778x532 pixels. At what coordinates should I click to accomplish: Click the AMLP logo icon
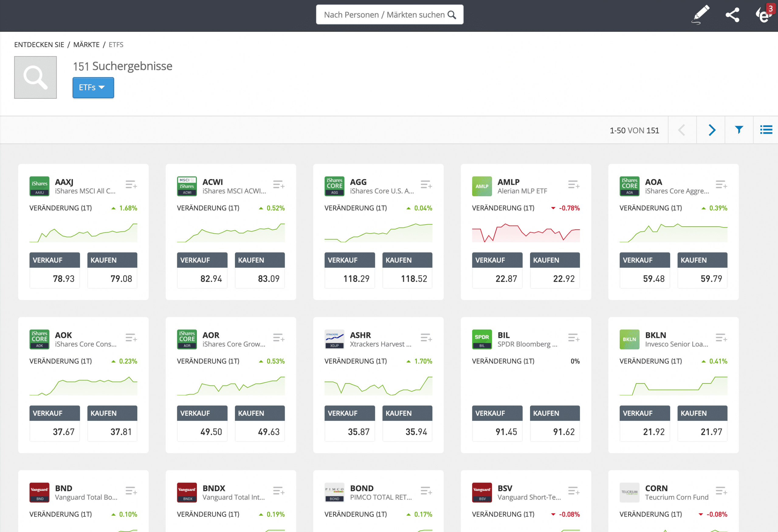tap(482, 186)
